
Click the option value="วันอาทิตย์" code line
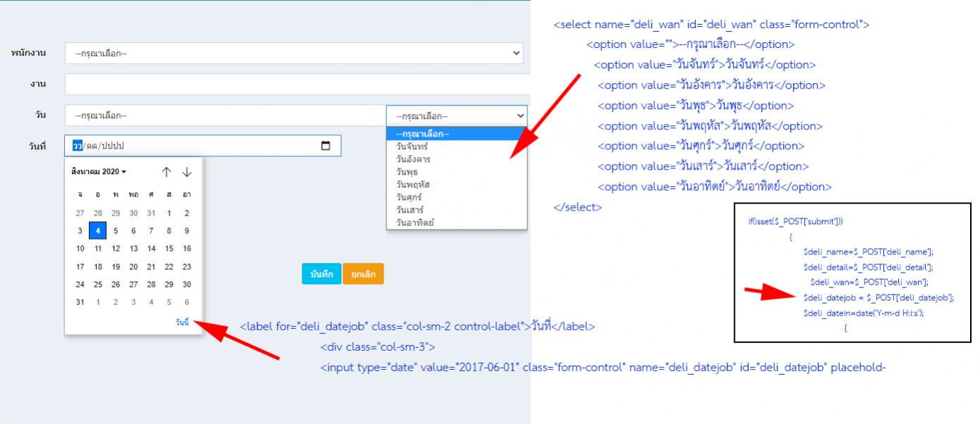point(715,187)
